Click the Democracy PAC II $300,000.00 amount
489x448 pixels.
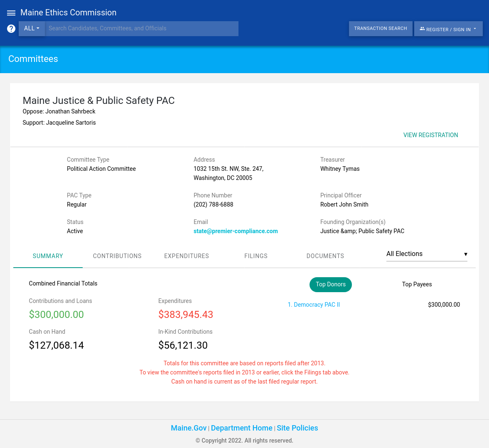444,305
